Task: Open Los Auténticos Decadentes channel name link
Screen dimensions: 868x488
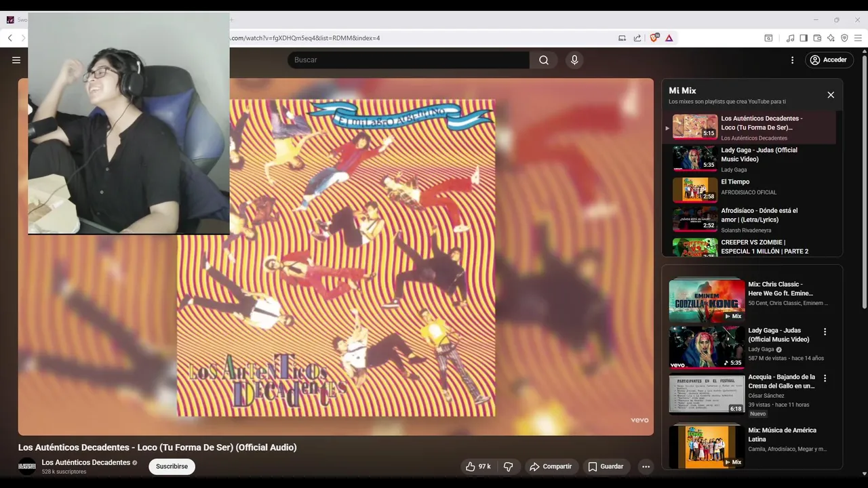Action: tap(86, 462)
